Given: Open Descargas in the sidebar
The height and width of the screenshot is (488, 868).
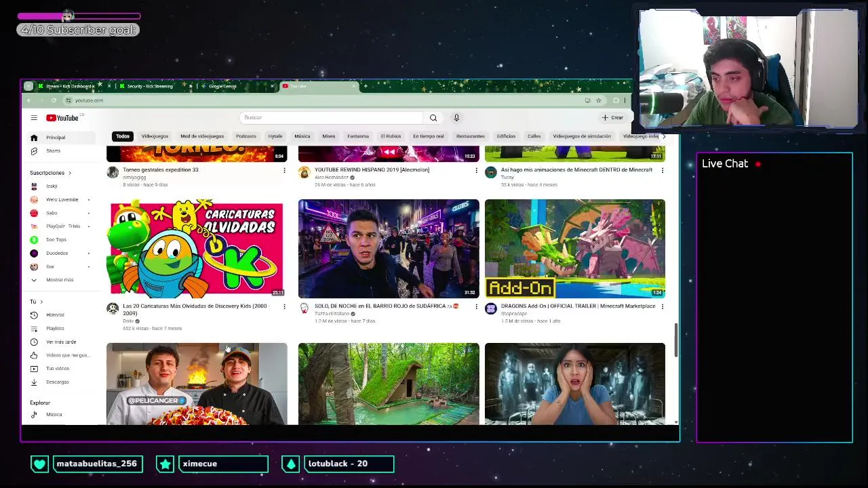Looking at the screenshot, I should [60, 382].
